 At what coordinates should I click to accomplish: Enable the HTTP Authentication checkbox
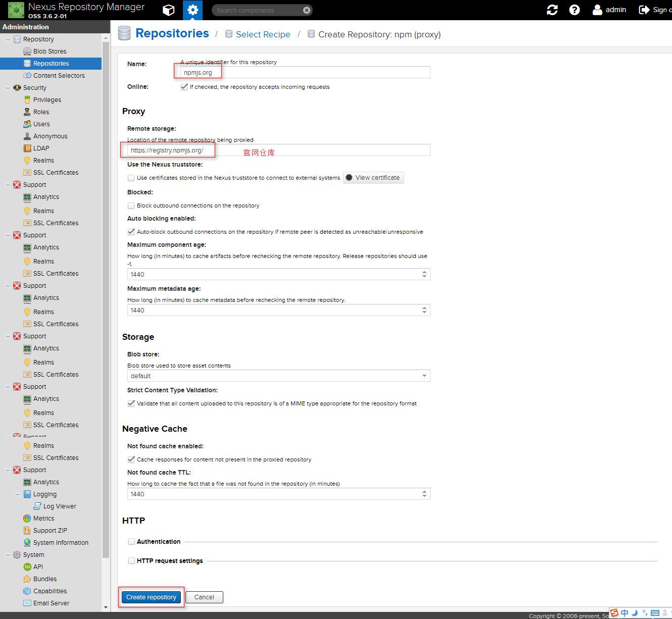pos(131,541)
